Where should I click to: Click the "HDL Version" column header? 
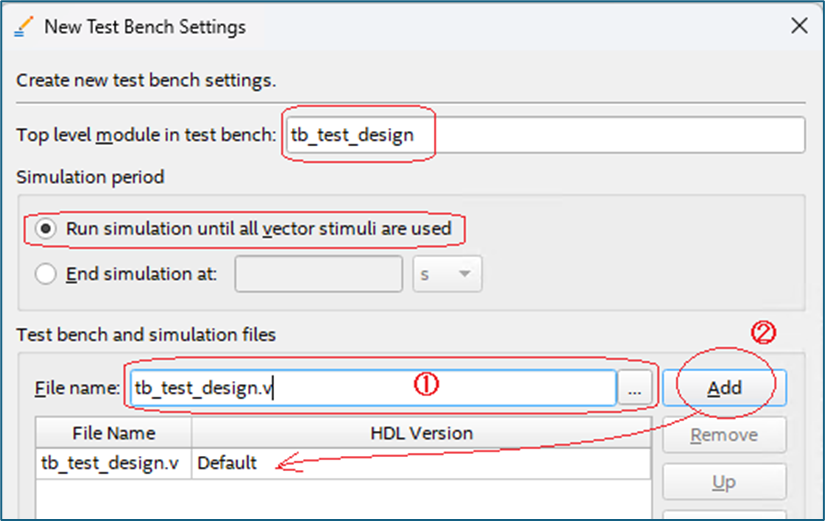click(420, 433)
